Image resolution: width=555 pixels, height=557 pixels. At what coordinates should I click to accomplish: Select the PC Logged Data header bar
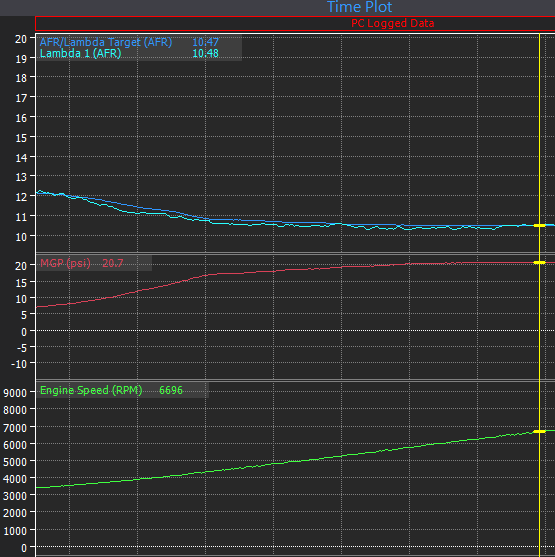pyautogui.click(x=295, y=23)
